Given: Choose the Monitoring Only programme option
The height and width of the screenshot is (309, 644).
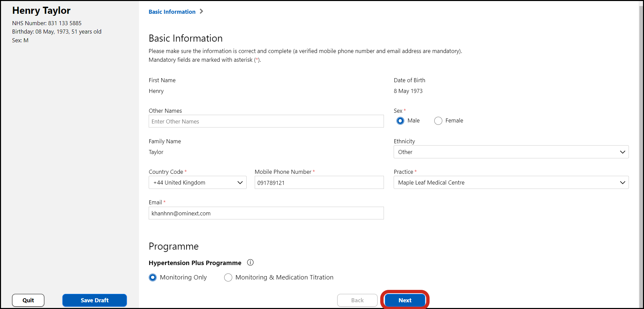Looking at the screenshot, I should click(x=153, y=277).
